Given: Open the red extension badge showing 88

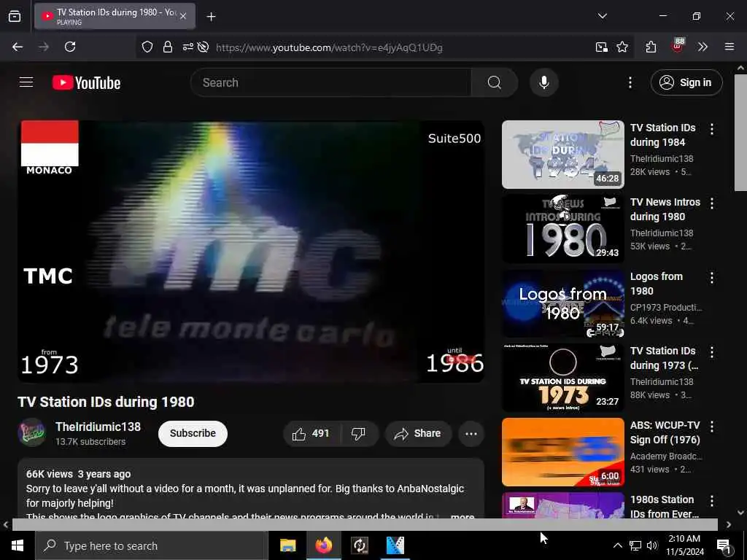Looking at the screenshot, I should click(x=678, y=45).
